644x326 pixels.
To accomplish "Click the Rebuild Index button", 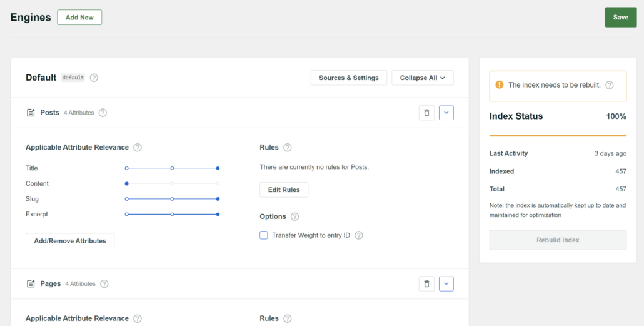I will [x=558, y=240].
